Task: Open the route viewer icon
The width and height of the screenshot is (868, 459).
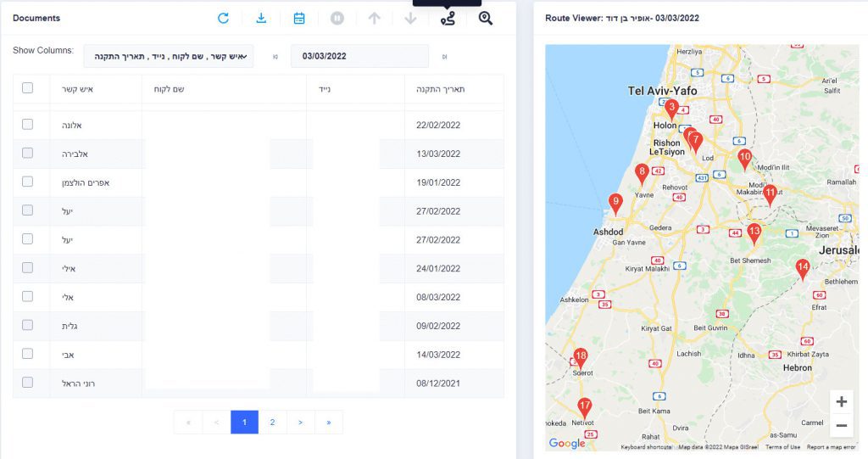Action: 448,18
